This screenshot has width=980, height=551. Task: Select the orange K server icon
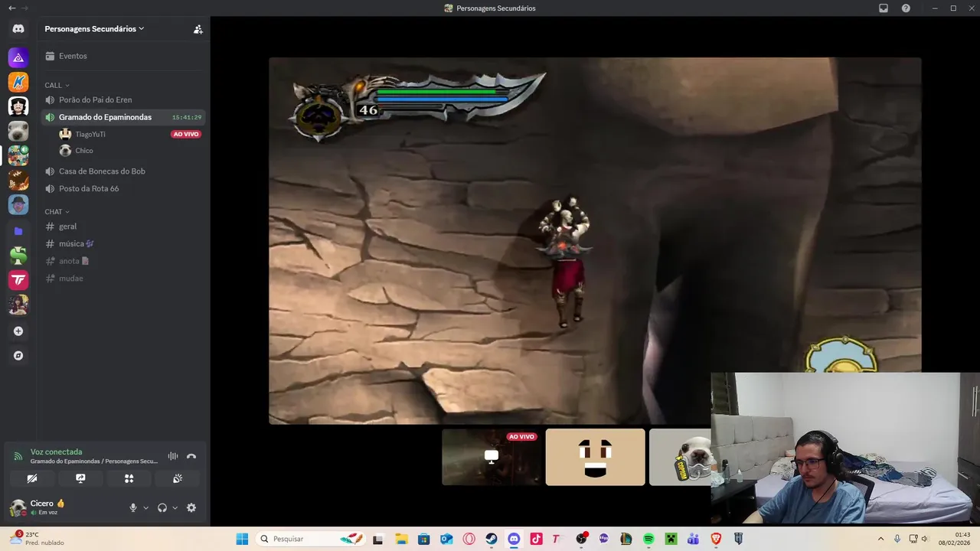point(18,82)
